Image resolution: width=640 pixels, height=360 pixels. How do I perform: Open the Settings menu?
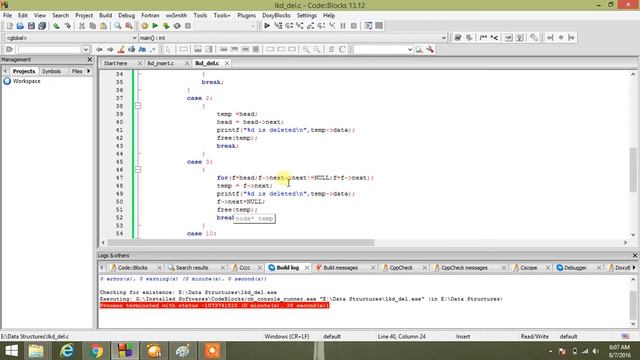point(307,15)
